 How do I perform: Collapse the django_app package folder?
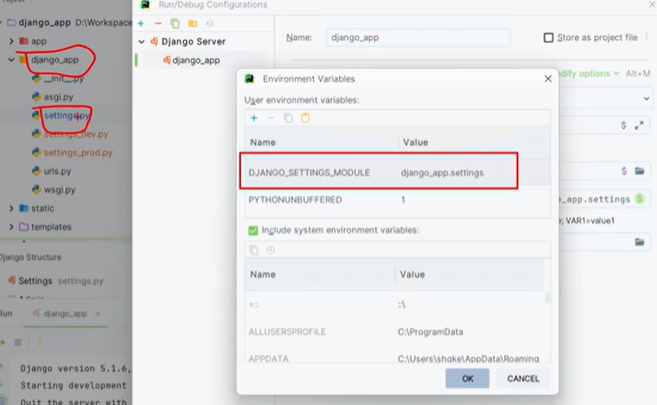tap(11, 60)
